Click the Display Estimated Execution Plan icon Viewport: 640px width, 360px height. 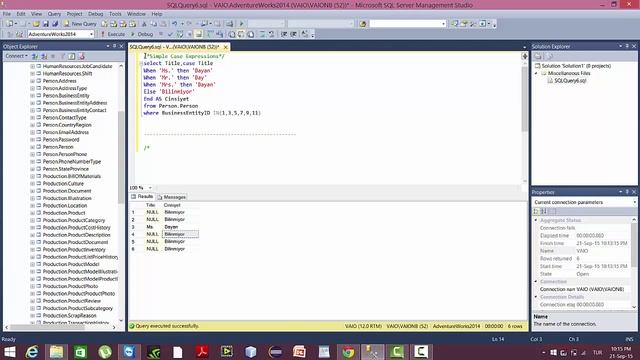click(x=180, y=34)
